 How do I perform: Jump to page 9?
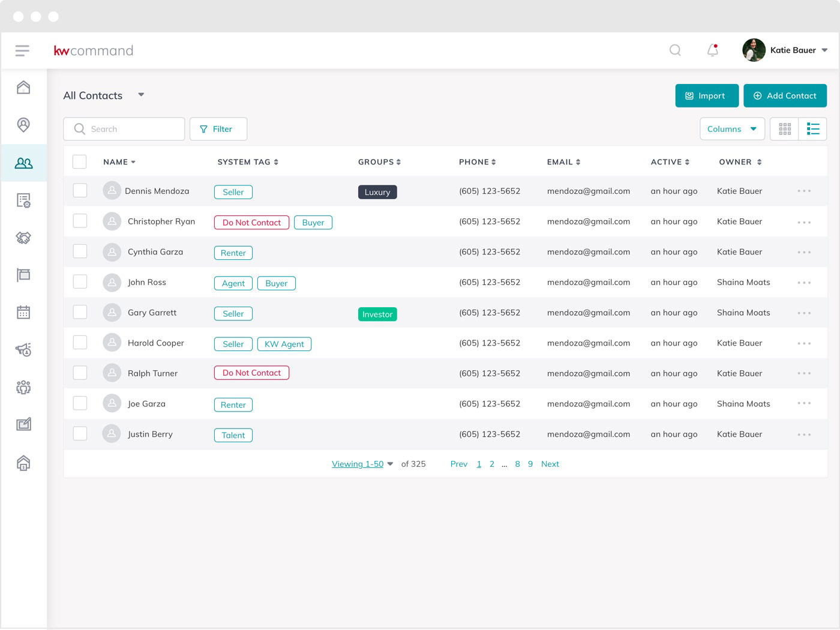point(530,464)
